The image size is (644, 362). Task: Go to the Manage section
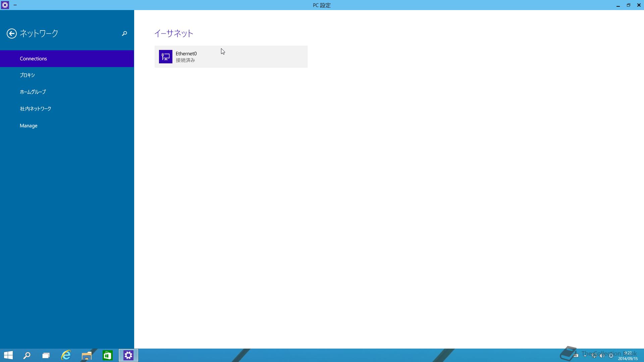(67, 126)
